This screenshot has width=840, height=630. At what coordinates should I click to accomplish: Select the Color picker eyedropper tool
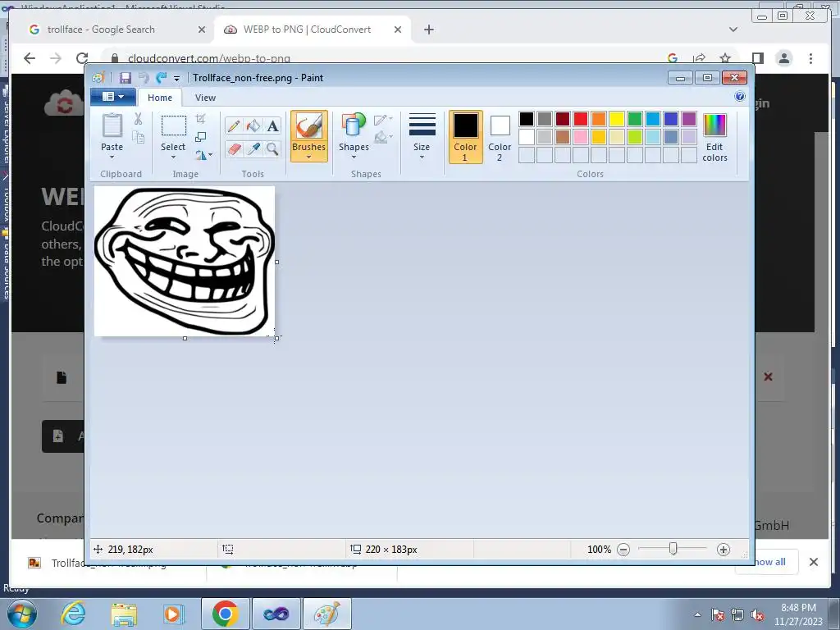coord(253,148)
